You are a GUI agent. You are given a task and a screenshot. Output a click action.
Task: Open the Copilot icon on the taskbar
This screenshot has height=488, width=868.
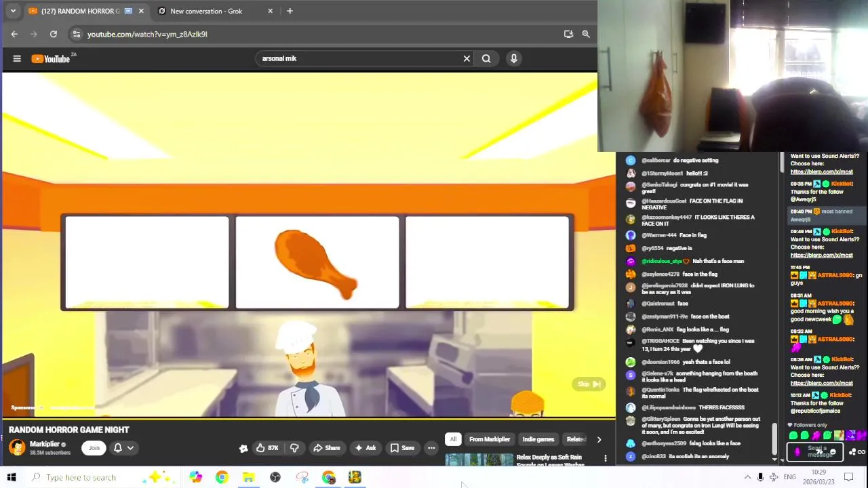pos(195,477)
